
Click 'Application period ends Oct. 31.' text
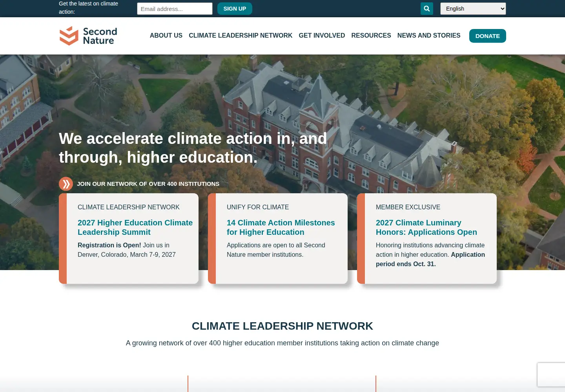(430, 259)
